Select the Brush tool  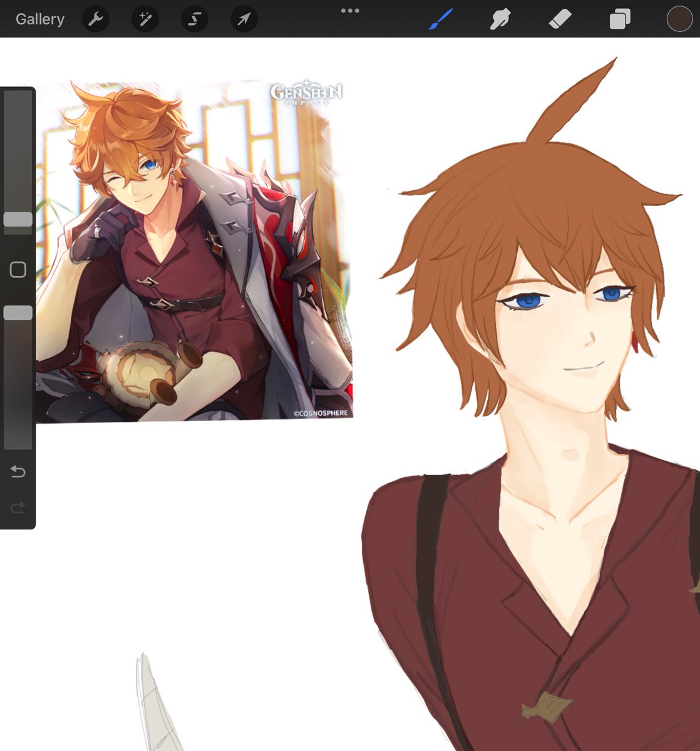point(441,19)
